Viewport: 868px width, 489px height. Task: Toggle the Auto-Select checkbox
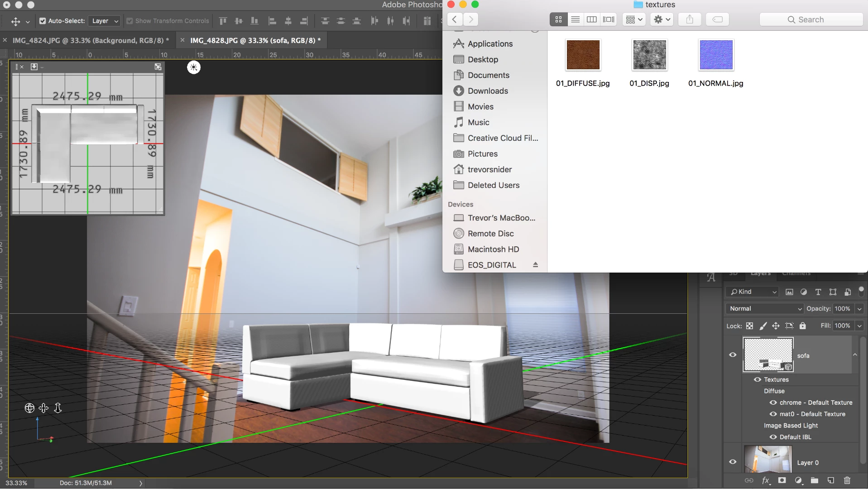(x=43, y=21)
